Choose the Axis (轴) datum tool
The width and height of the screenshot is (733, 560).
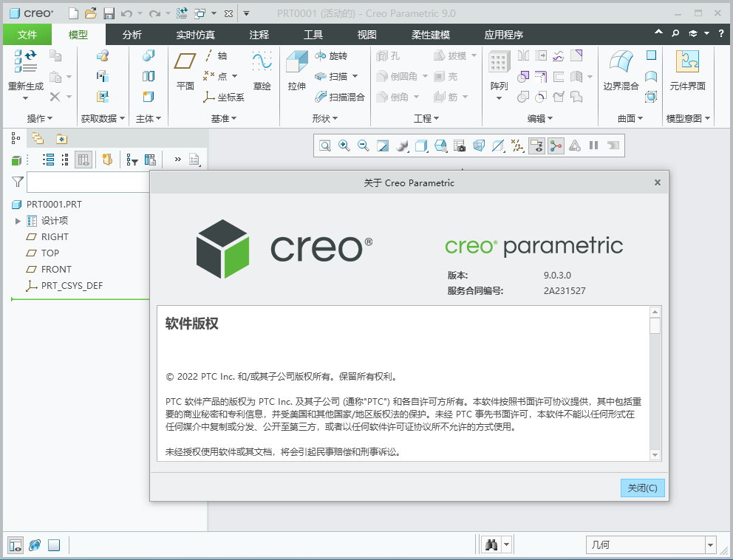[x=216, y=55]
